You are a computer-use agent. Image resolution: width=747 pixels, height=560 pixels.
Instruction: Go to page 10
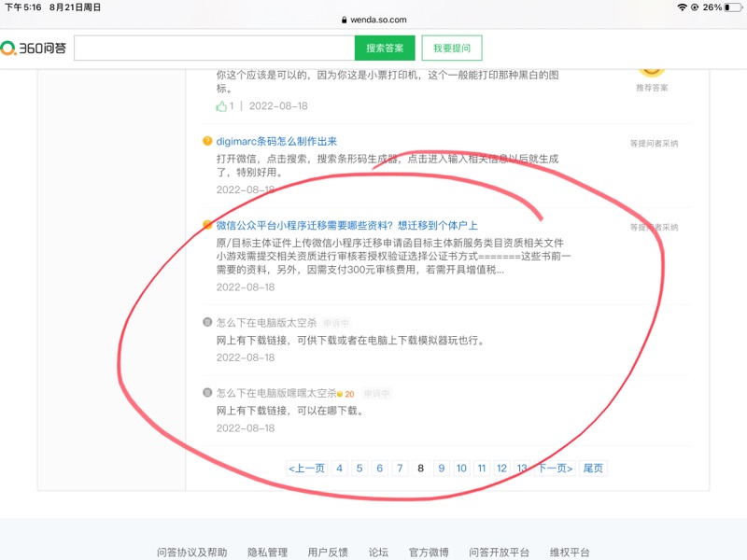tap(461, 469)
